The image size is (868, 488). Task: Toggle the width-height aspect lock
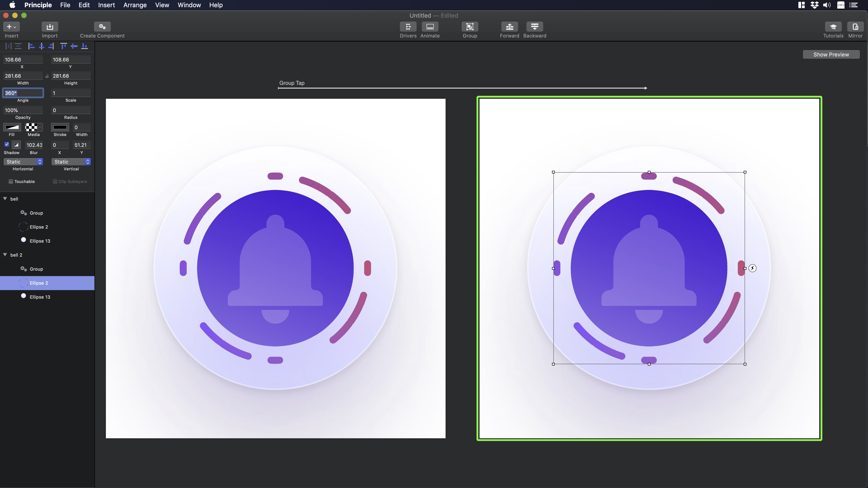(47, 76)
